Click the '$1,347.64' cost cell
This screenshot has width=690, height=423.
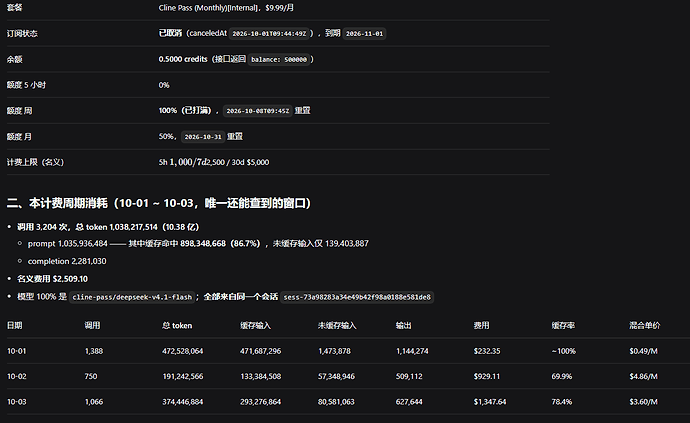point(490,402)
